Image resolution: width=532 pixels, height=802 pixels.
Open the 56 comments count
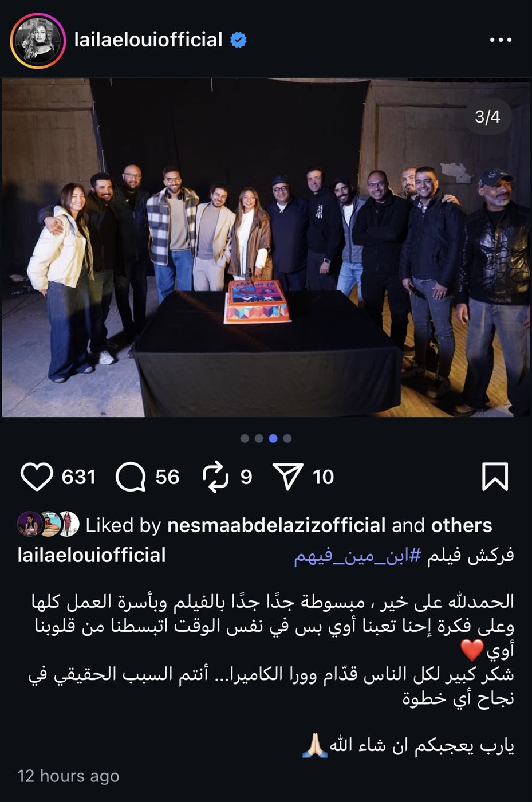pos(167,477)
